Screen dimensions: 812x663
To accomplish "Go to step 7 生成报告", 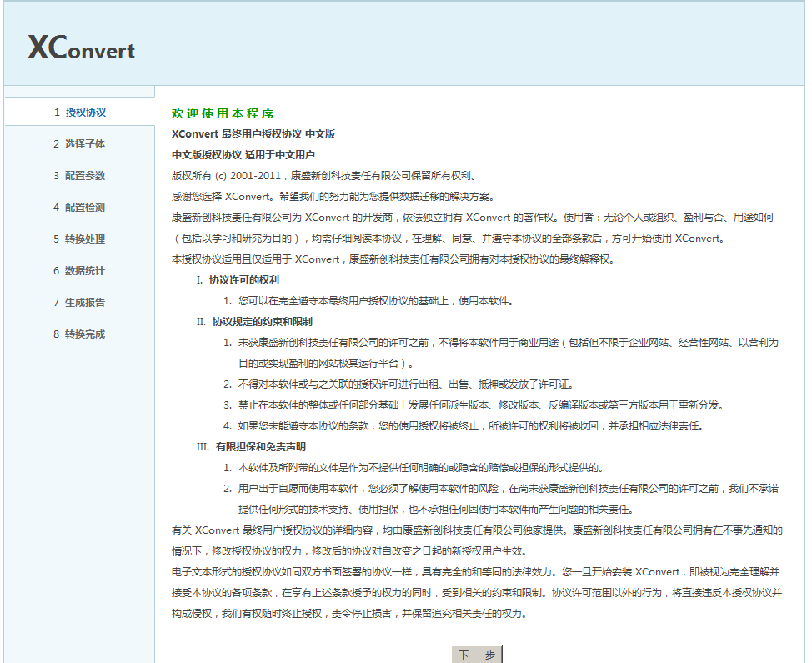I will click(x=79, y=303).
